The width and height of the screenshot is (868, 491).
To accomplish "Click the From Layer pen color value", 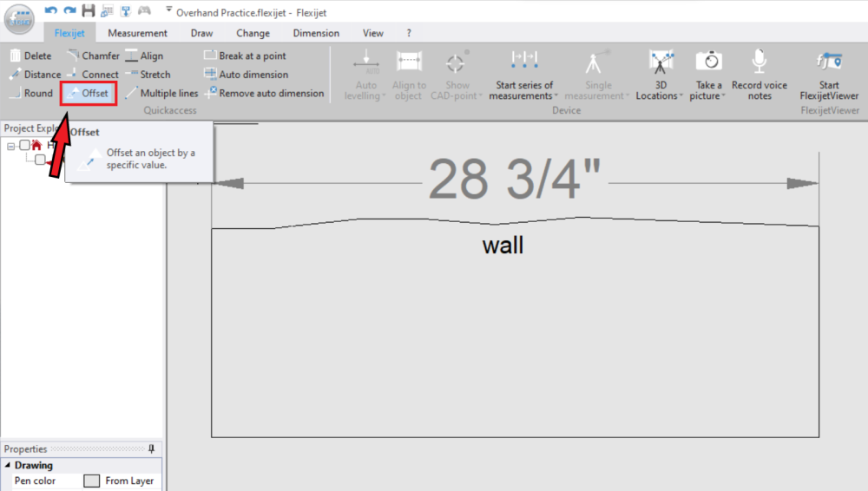I will (129, 481).
